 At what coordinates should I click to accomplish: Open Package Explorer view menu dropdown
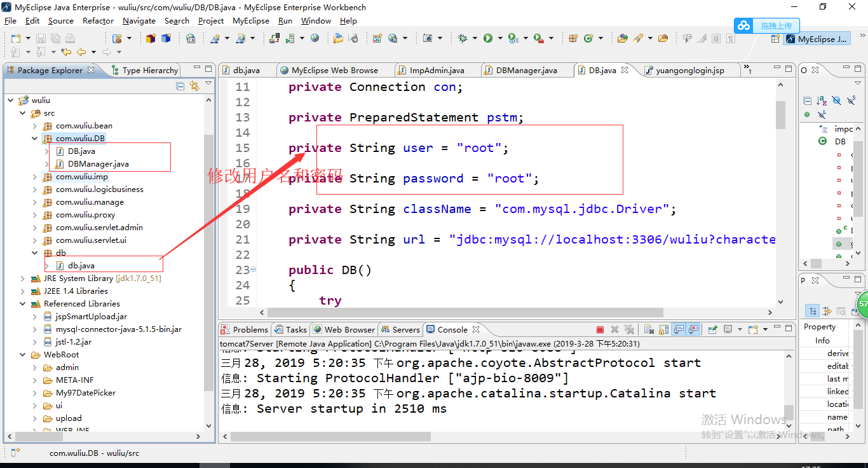click(x=208, y=84)
